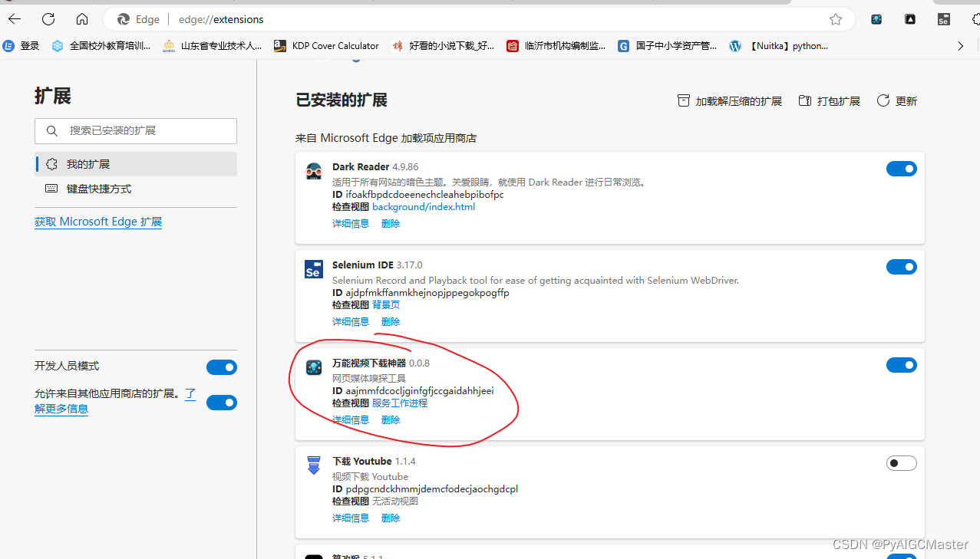
Task: Click 删除 for 下载 Youtube
Action: pyautogui.click(x=391, y=518)
